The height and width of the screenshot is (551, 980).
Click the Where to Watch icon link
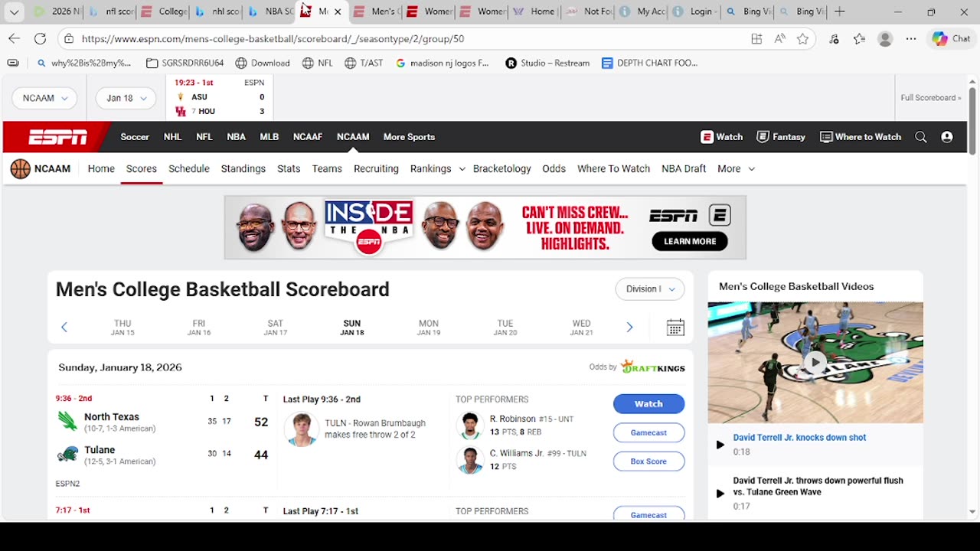coord(861,137)
